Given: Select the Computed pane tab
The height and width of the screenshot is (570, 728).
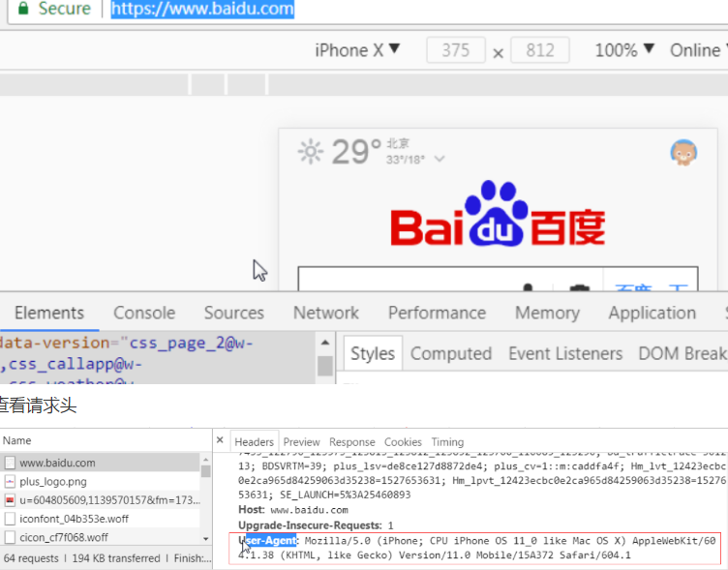Looking at the screenshot, I should (x=451, y=353).
